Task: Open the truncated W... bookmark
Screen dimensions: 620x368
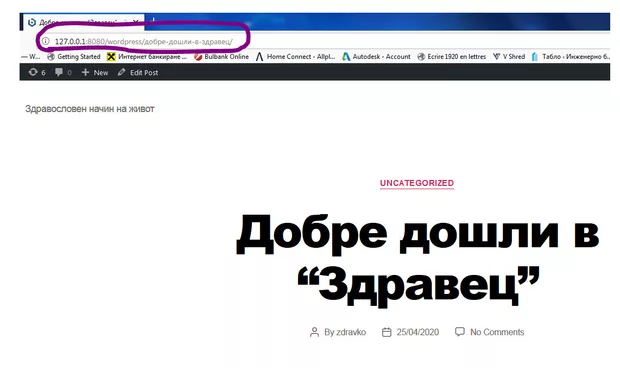Action: [31, 57]
